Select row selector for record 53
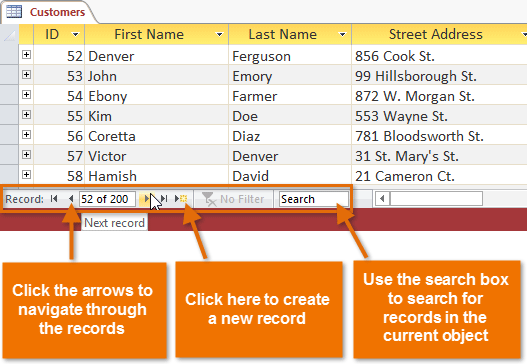This screenshot has height=364, width=527. 9,75
